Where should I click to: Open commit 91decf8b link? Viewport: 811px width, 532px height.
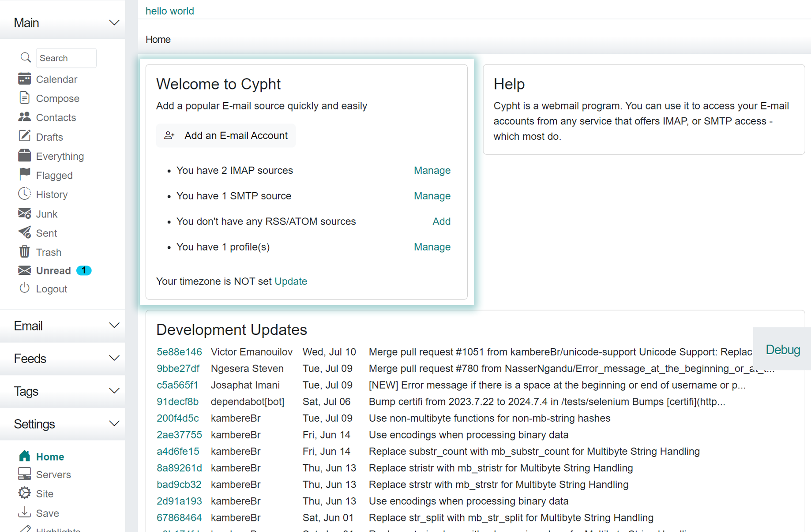pos(177,402)
